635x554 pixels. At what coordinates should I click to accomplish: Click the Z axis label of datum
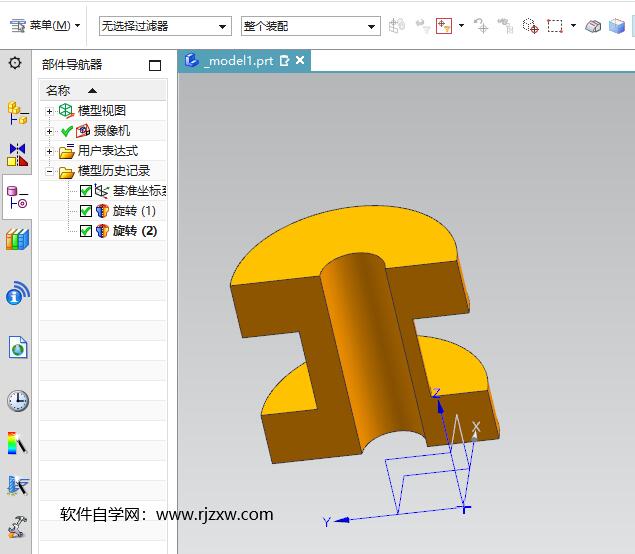point(436,392)
